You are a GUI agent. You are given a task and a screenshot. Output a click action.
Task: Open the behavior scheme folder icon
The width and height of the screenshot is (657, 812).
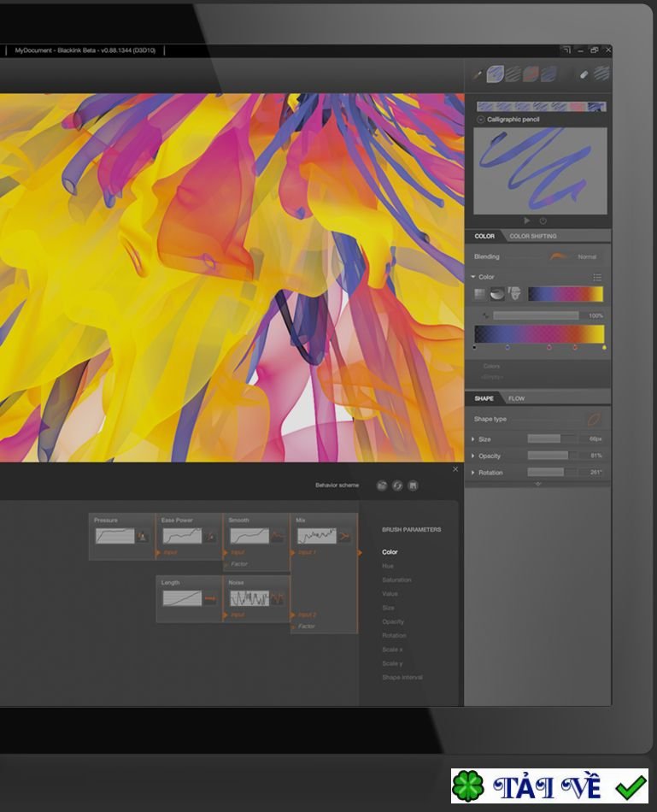(x=382, y=485)
